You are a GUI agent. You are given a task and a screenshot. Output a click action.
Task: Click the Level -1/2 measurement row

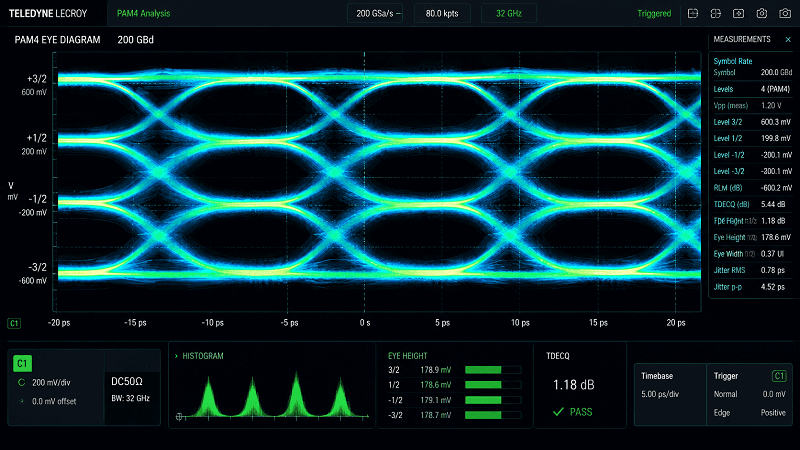point(752,155)
